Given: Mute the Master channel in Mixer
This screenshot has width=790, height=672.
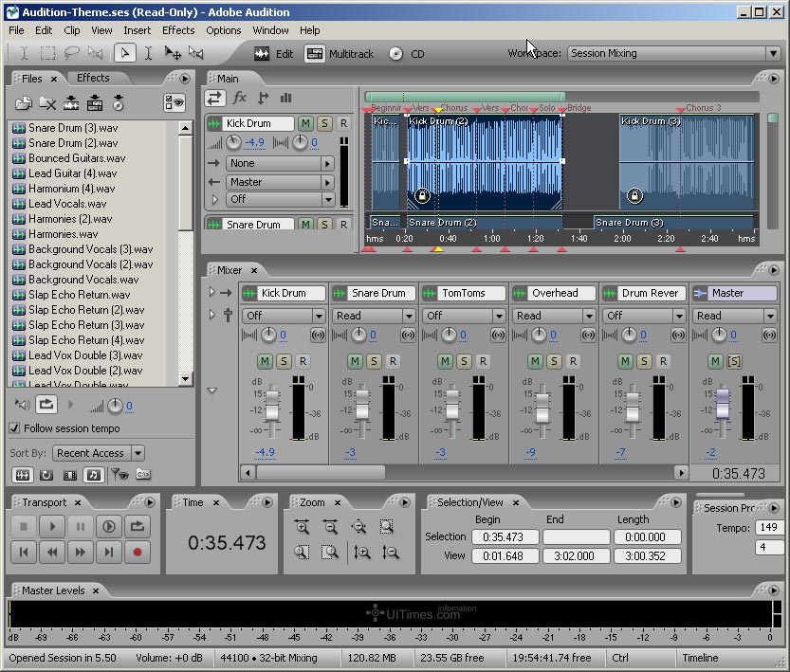Looking at the screenshot, I should (715, 361).
